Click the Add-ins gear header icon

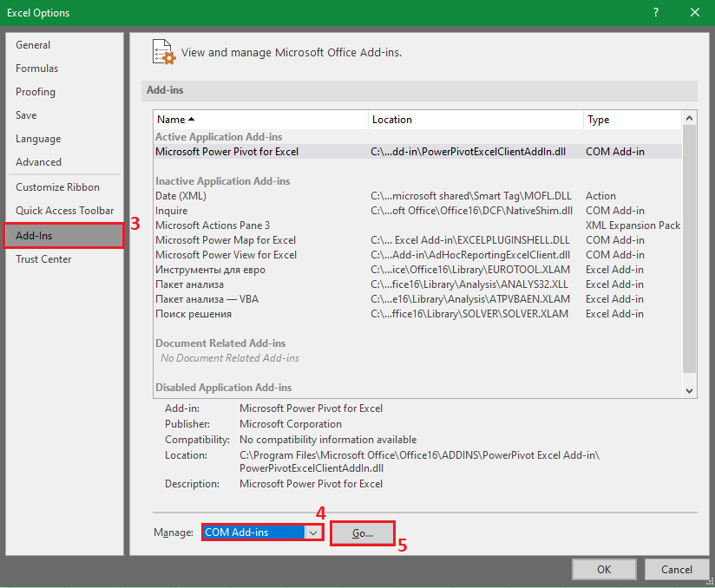163,51
